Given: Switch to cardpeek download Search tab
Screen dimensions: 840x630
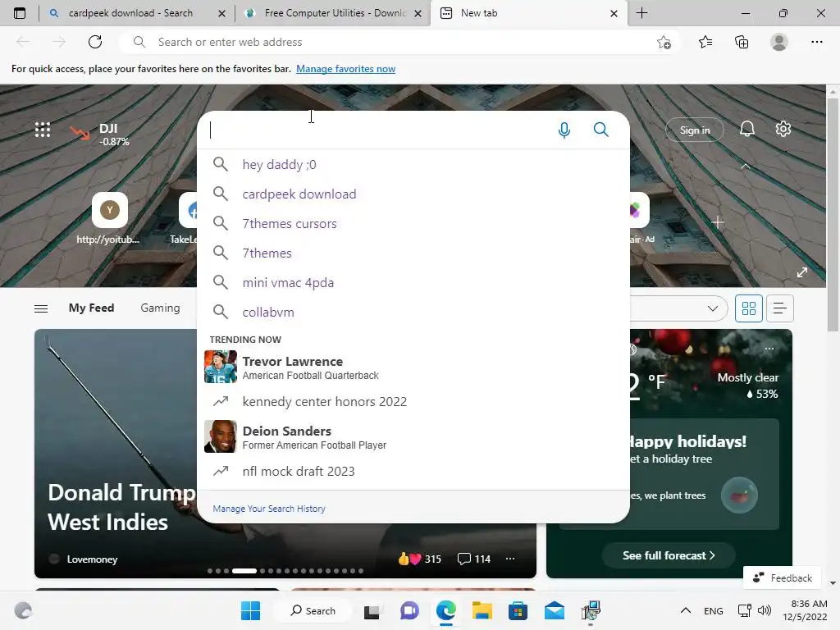Looking at the screenshot, I should [130, 13].
